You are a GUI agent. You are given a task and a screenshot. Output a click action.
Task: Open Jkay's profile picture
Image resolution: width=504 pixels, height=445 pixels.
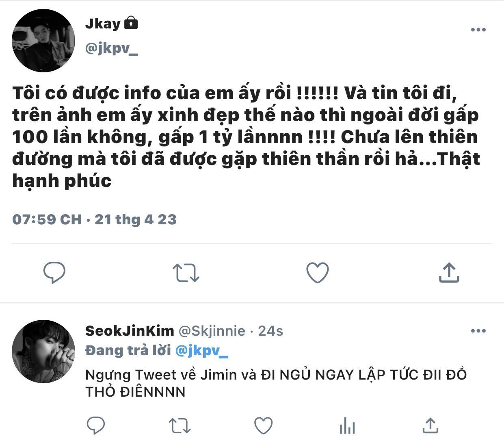[x=43, y=41]
